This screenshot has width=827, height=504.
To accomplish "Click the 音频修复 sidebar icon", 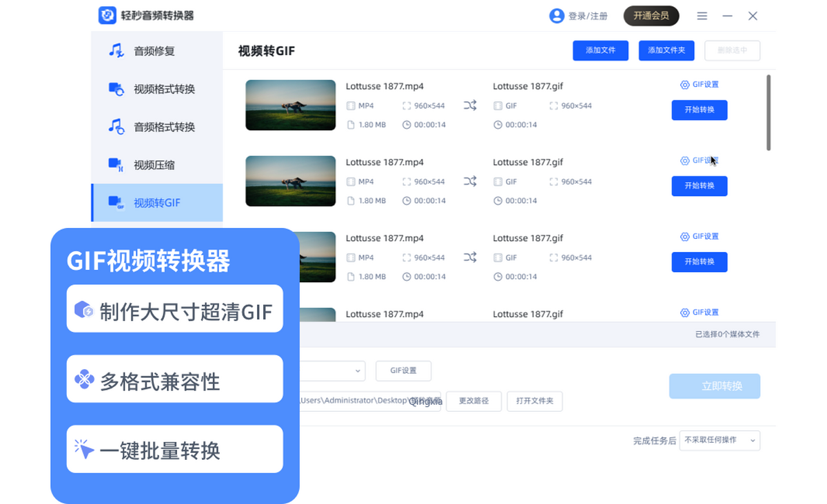I will 116,51.
